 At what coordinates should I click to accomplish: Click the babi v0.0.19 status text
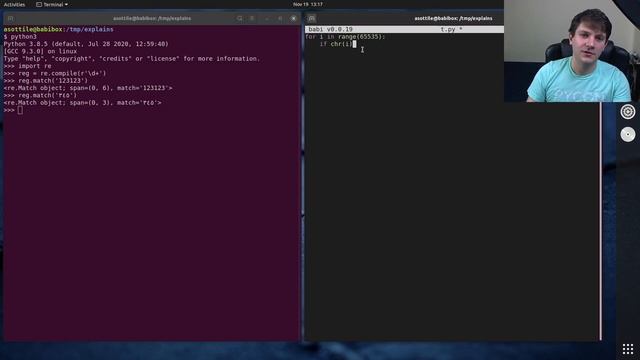click(330, 29)
